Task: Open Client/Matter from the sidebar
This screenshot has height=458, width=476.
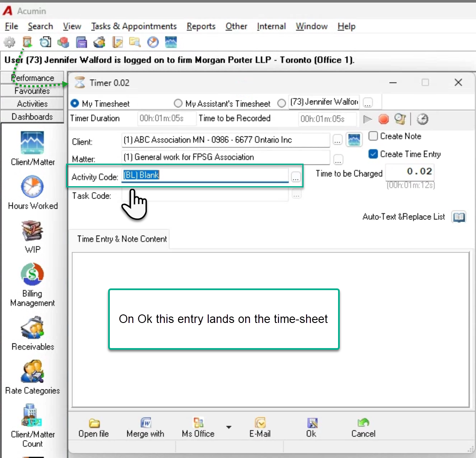Action: (32, 149)
